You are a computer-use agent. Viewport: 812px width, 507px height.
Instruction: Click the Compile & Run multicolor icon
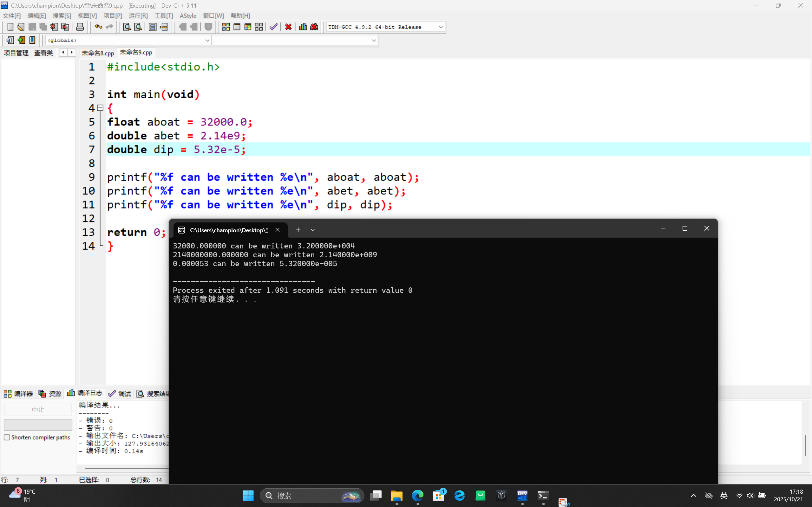click(248, 27)
